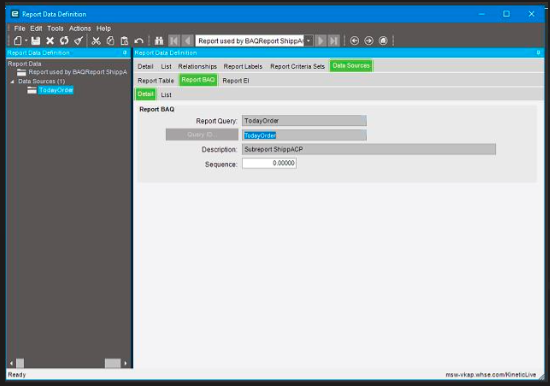Select TodayOrder in the tree
The height and width of the screenshot is (386, 550).
point(56,90)
